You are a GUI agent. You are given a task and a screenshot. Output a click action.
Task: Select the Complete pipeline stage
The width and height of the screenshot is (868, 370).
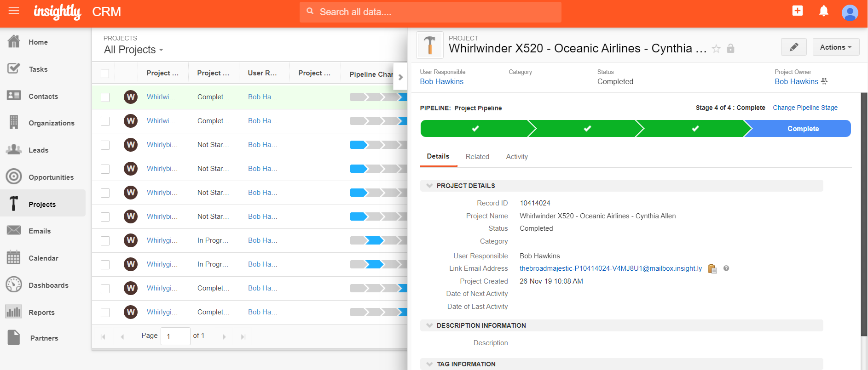(802, 129)
